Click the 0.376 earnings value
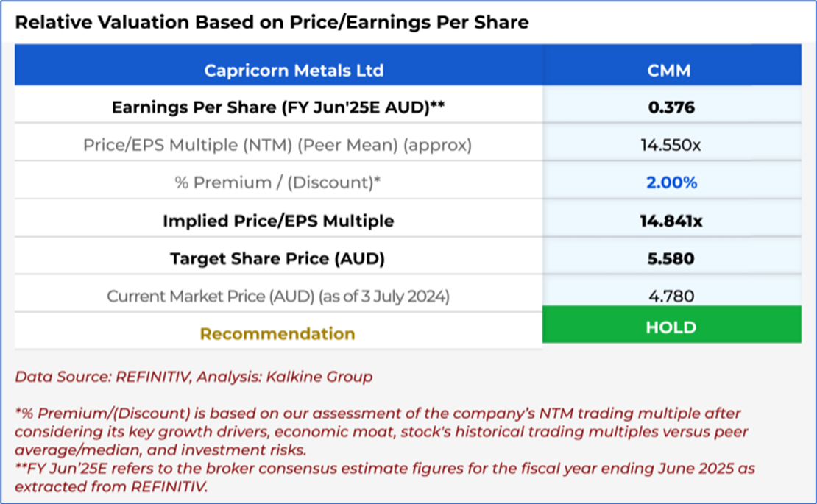 pos(671,107)
